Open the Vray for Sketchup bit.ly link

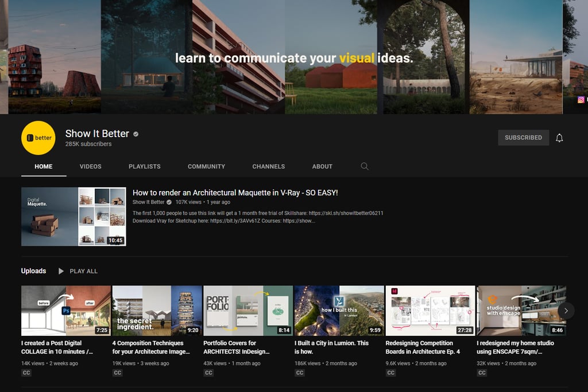pos(235,221)
